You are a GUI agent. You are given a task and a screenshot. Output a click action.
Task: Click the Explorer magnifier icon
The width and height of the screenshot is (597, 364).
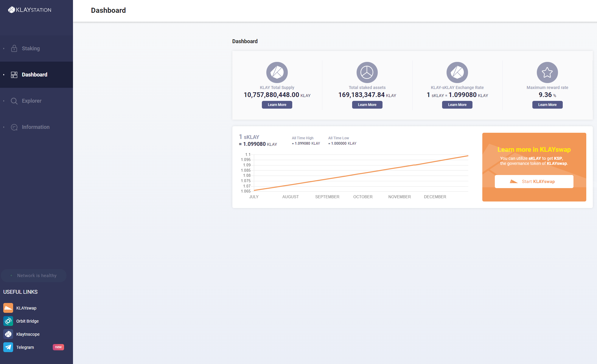14,101
